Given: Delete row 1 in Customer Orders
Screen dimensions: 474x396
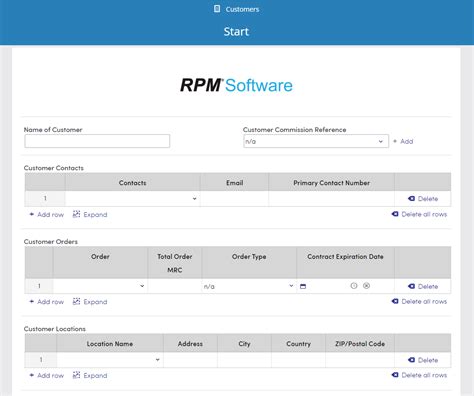Looking at the screenshot, I should coord(423,286).
